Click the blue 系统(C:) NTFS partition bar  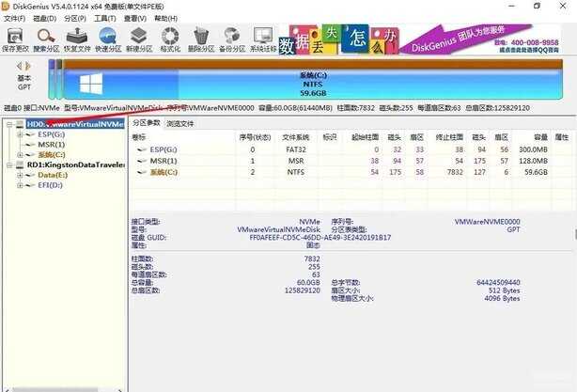pos(312,83)
